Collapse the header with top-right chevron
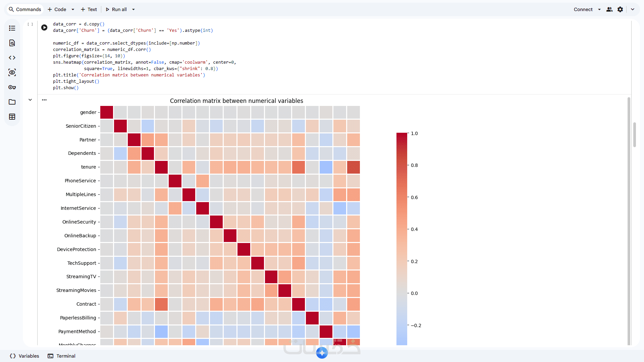The height and width of the screenshot is (362, 644). [633, 9]
